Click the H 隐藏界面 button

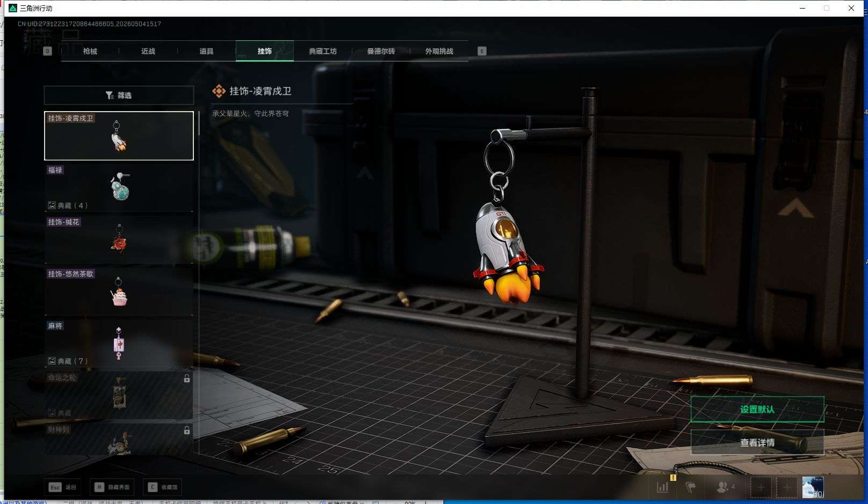pyautogui.click(x=113, y=487)
